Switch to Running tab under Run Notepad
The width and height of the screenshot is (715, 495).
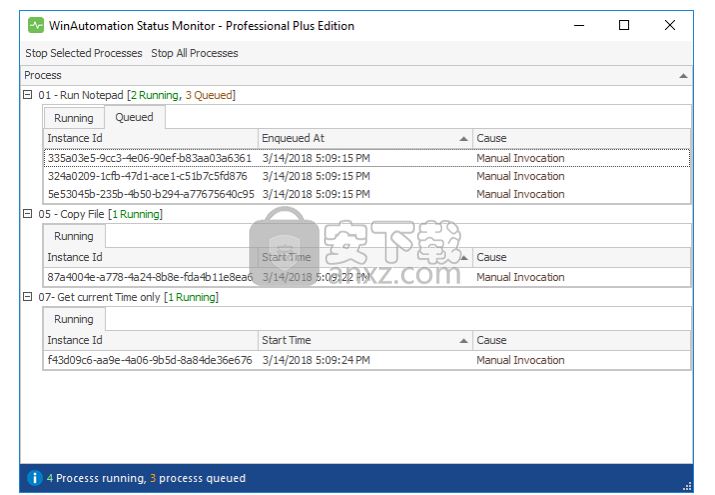tap(74, 118)
